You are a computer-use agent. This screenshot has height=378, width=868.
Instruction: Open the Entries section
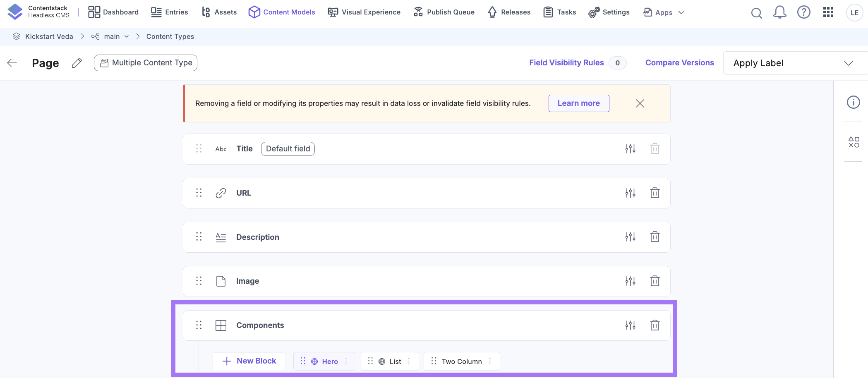coord(169,12)
